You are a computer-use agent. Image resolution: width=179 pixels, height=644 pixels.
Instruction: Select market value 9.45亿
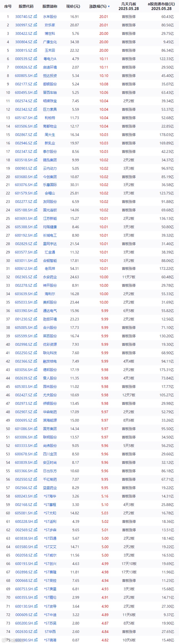pyautogui.click(x=168, y=42)
